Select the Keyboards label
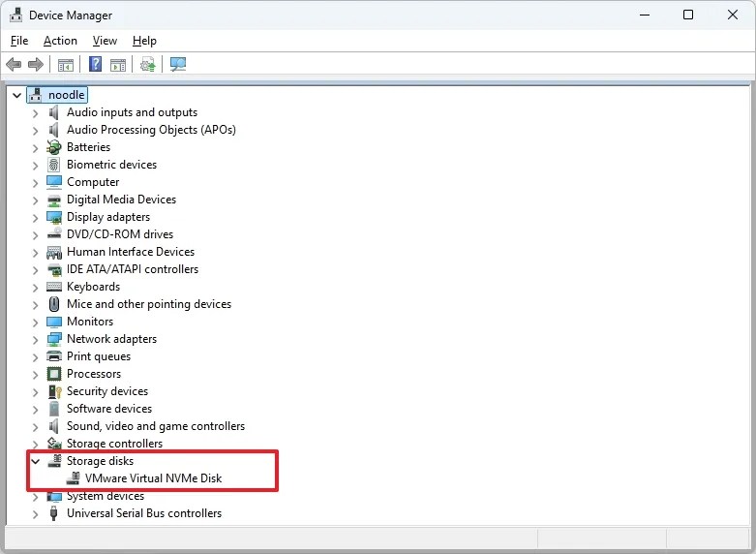Image resolution: width=756 pixels, height=554 pixels. coord(94,287)
